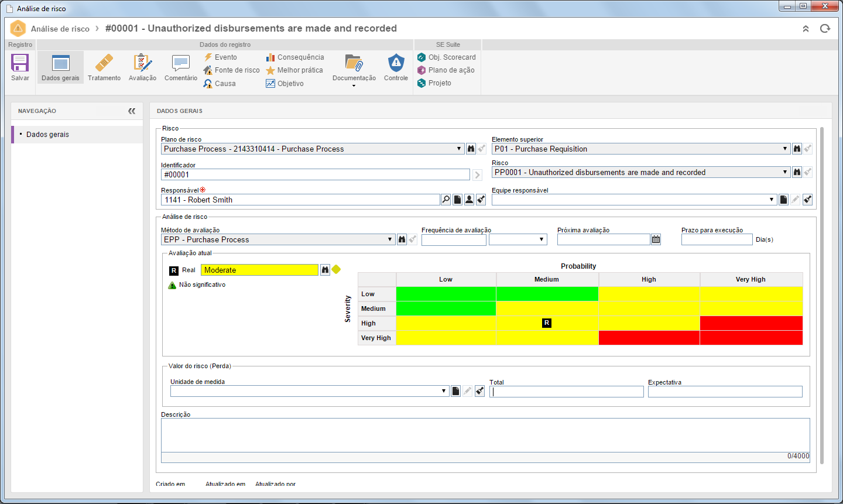Search Risco with binoculars
Screen dimensions: 843x504
click(797, 172)
